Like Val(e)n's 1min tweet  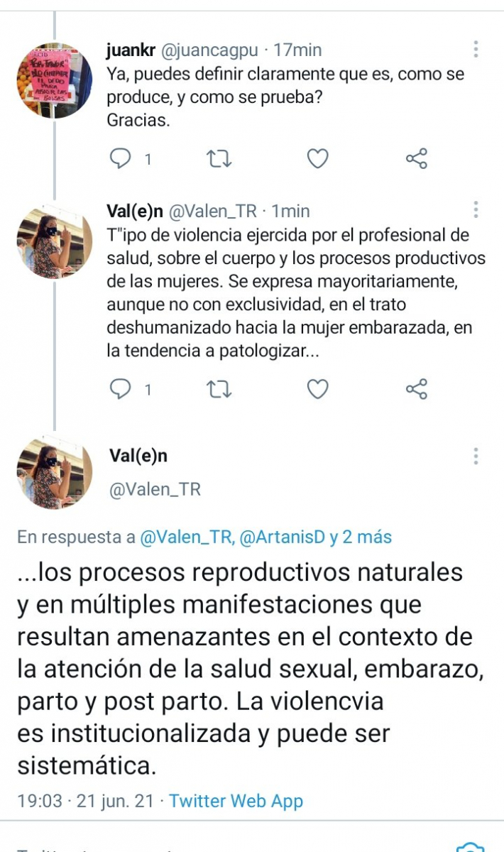coord(317,389)
